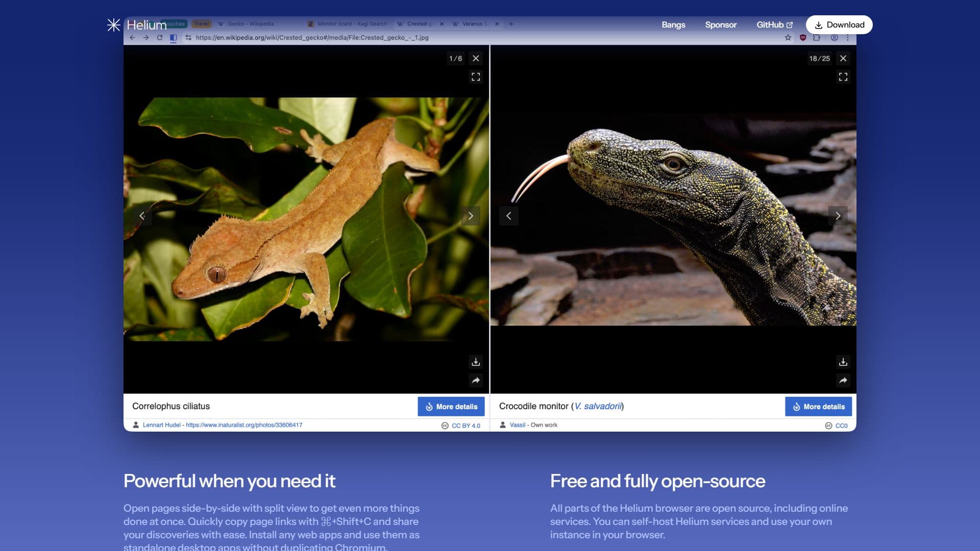Enter fullscreen on the gecko image
The width and height of the screenshot is (980, 551).
[x=476, y=77]
